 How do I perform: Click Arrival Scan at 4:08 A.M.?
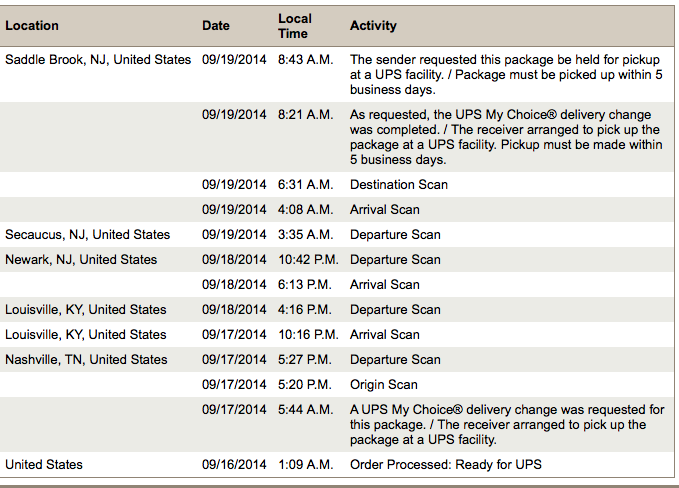(x=385, y=210)
